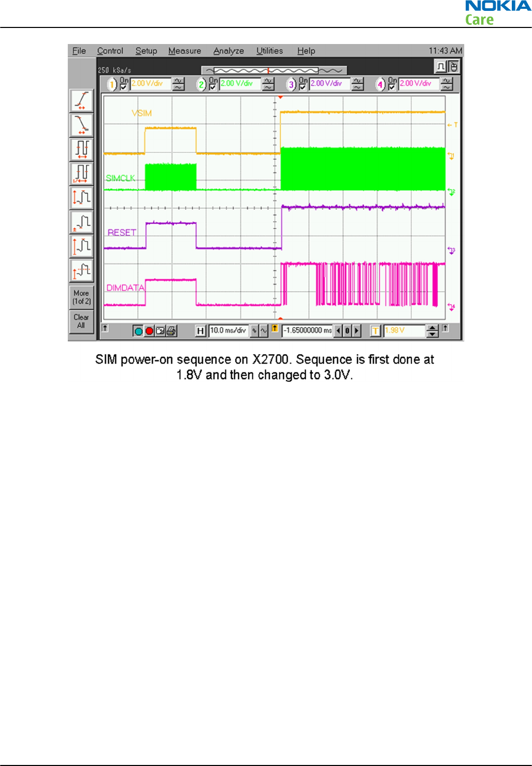Viewport: 532px width, 766px height.
Task: Decrease channel 1 vertical scale
Action: [x=178, y=87]
